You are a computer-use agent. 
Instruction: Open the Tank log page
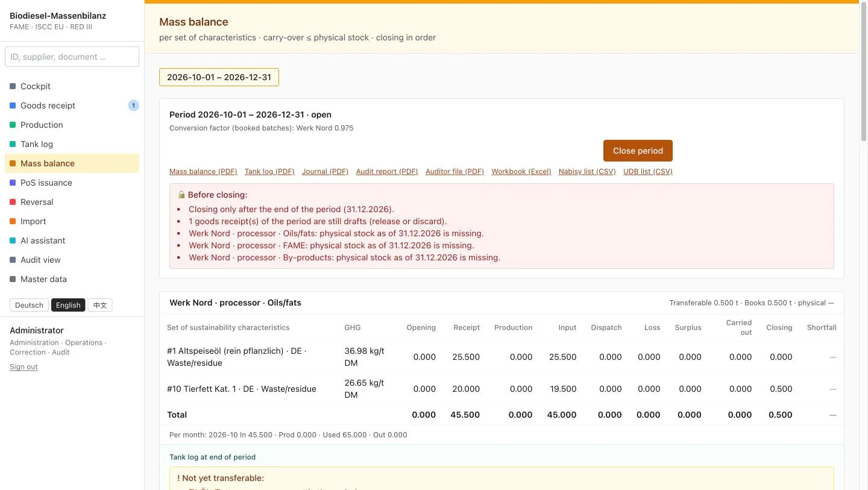[x=72, y=144]
